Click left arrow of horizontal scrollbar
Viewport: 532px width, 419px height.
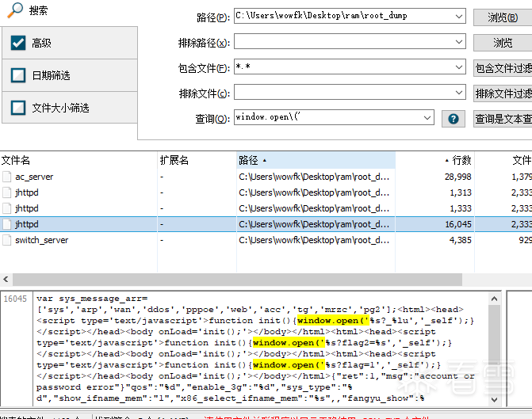6,280
